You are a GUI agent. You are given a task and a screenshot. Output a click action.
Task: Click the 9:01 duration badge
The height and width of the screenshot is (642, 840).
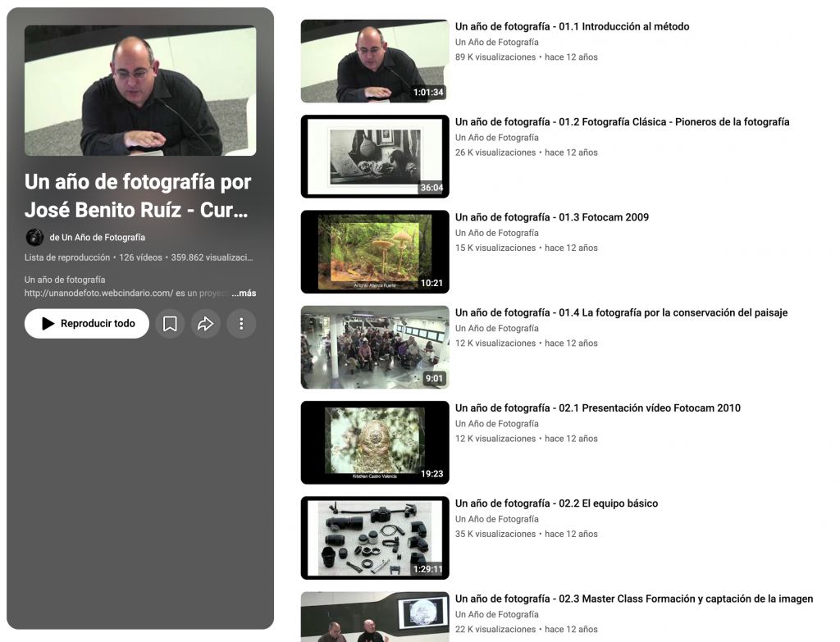coord(434,378)
